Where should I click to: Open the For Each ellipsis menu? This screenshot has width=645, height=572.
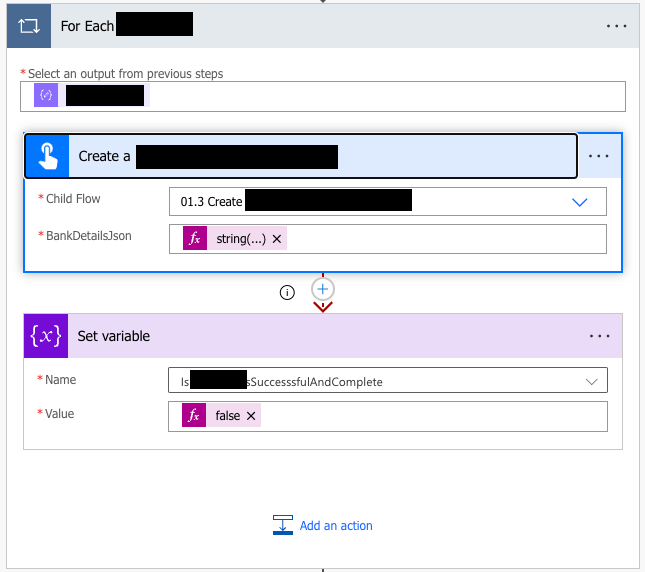pos(617,26)
